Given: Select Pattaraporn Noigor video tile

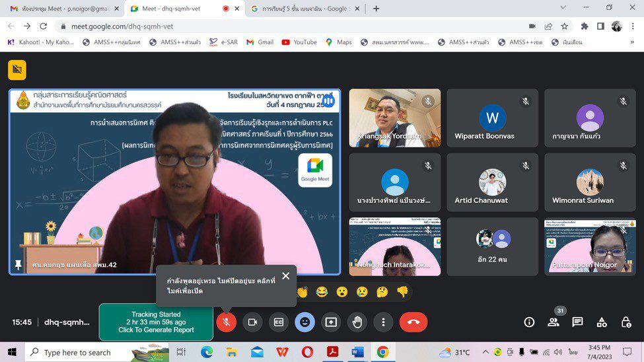Looking at the screenshot, I should [x=590, y=246].
